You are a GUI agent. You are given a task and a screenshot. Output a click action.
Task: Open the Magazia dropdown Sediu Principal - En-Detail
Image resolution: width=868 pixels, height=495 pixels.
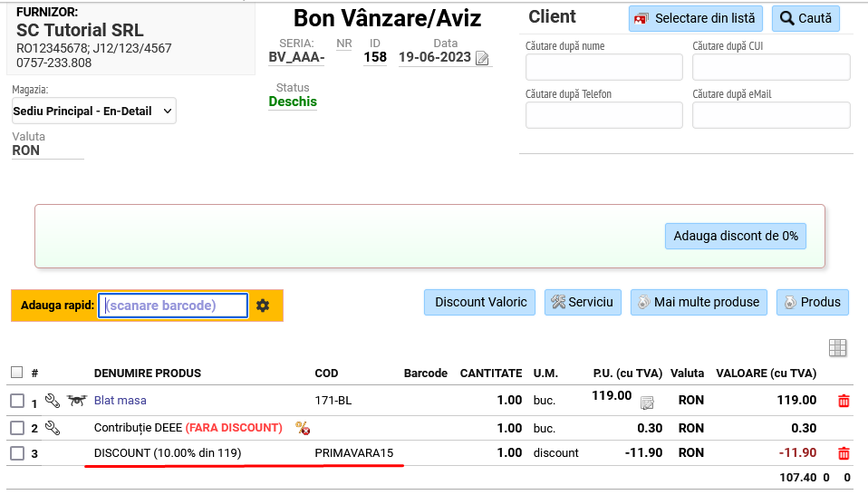[94, 112]
